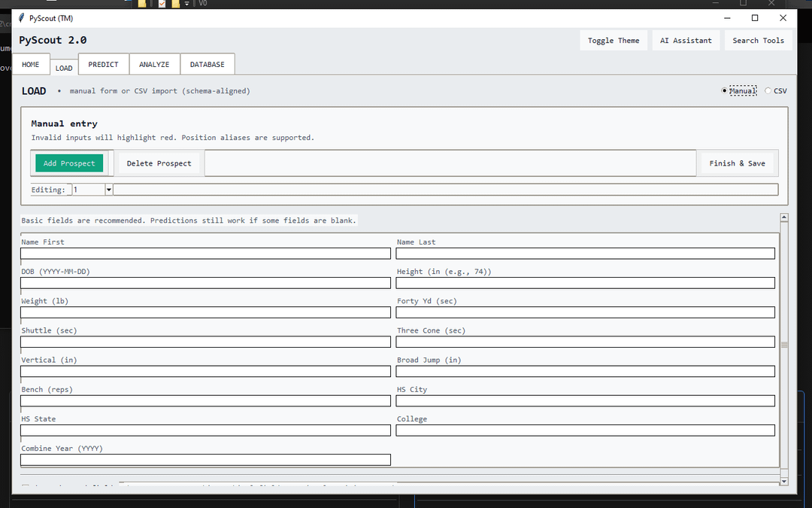The width and height of the screenshot is (812, 508).
Task: Click Finish & Save
Action: 737,163
